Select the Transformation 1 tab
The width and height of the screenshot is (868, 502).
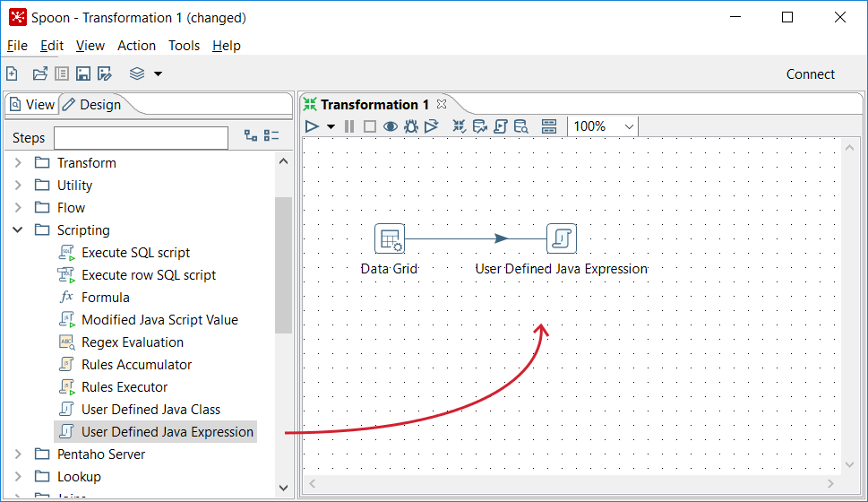click(374, 105)
